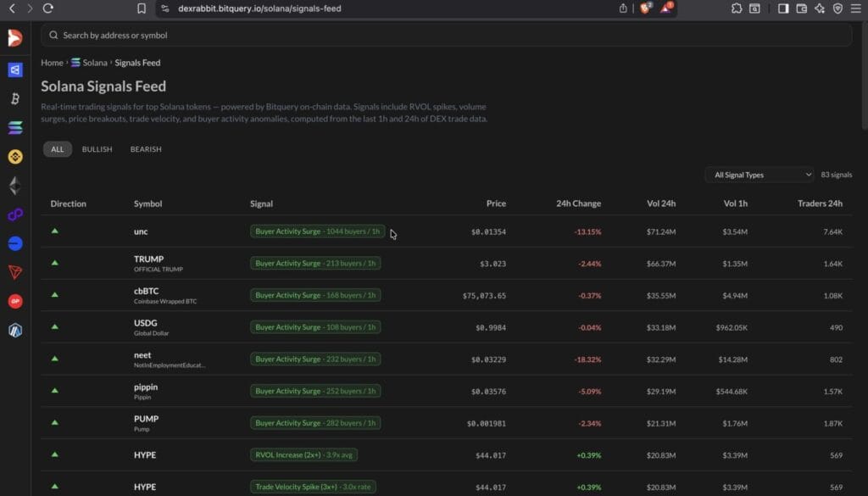
Task: Filter signals by BEARISH
Action: 145,149
